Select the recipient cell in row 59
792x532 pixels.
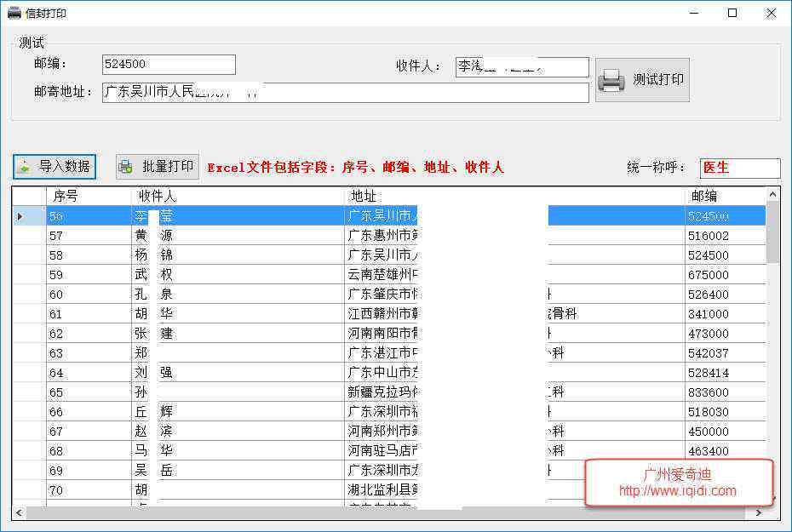(238, 275)
